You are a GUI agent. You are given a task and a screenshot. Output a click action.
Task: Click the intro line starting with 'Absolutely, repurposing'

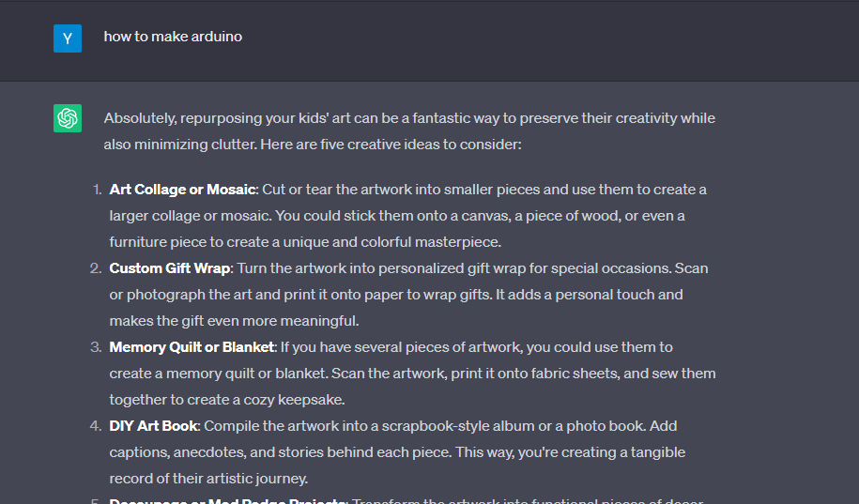click(409, 118)
